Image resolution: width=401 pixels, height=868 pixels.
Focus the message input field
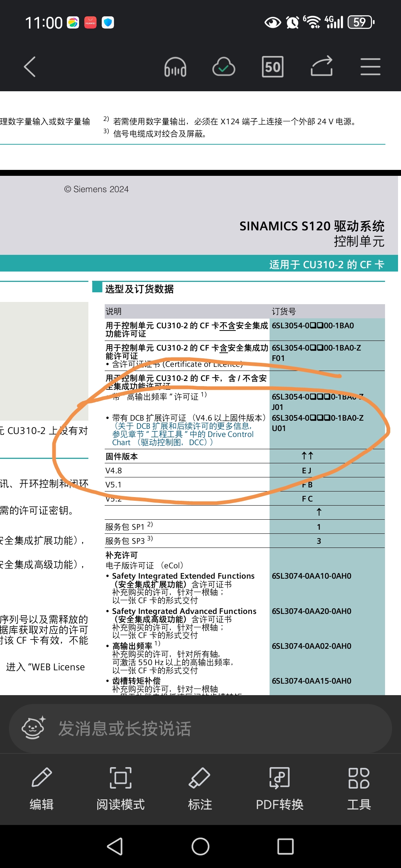click(x=200, y=729)
